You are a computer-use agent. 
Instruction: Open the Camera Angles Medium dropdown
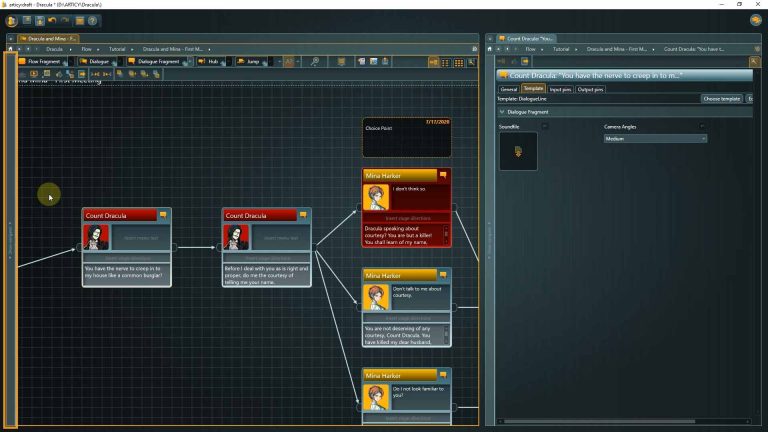point(655,139)
